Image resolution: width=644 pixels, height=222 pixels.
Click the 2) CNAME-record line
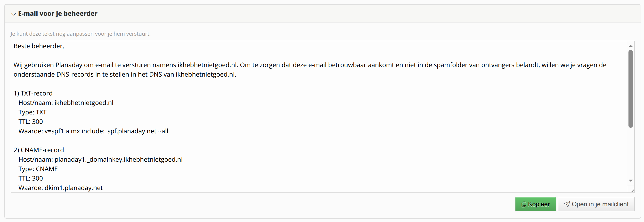tap(39, 150)
